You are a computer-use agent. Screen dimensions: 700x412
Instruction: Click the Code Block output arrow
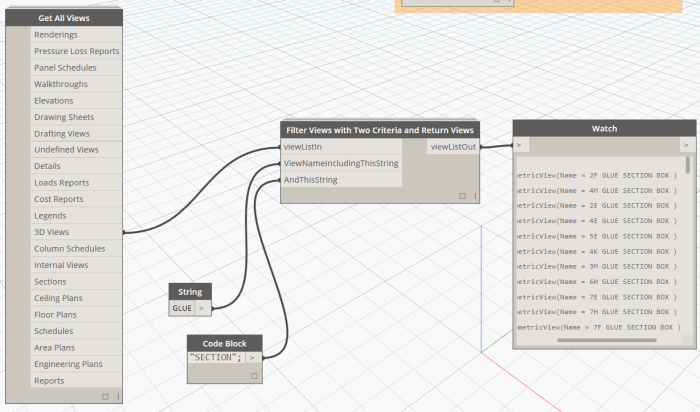253,358
